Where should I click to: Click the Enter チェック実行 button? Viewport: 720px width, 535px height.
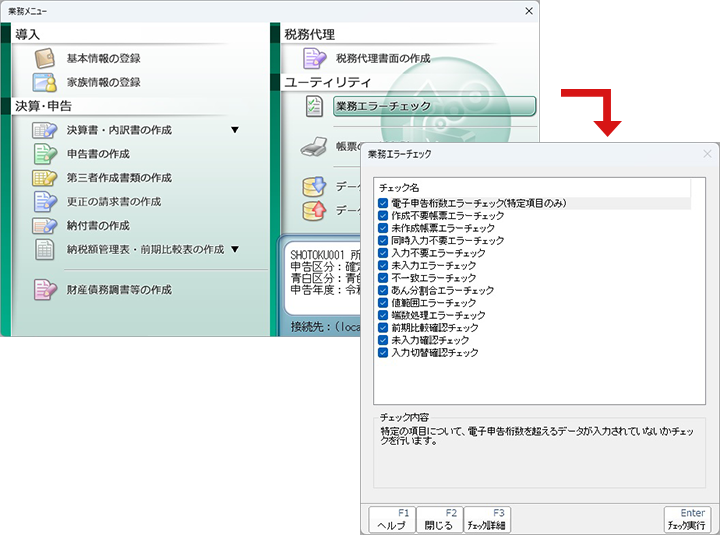tap(687, 519)
